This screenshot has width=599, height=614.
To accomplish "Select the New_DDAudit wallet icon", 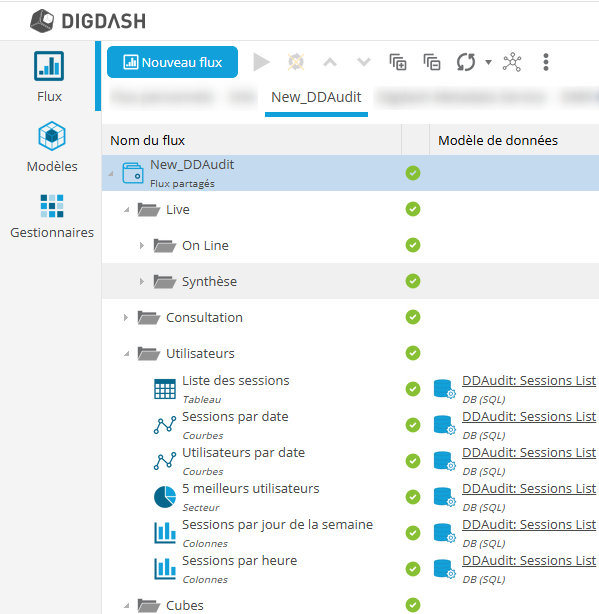I will click(133, 173).
